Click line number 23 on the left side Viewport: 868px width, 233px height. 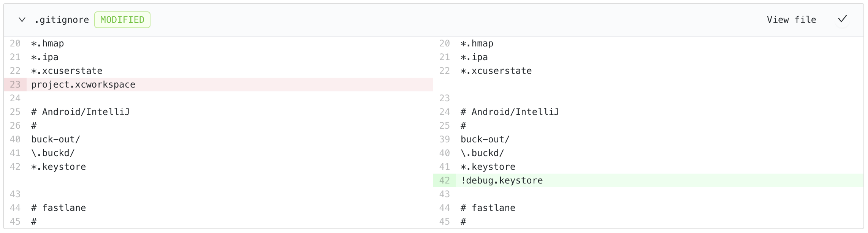click(15, 85)
